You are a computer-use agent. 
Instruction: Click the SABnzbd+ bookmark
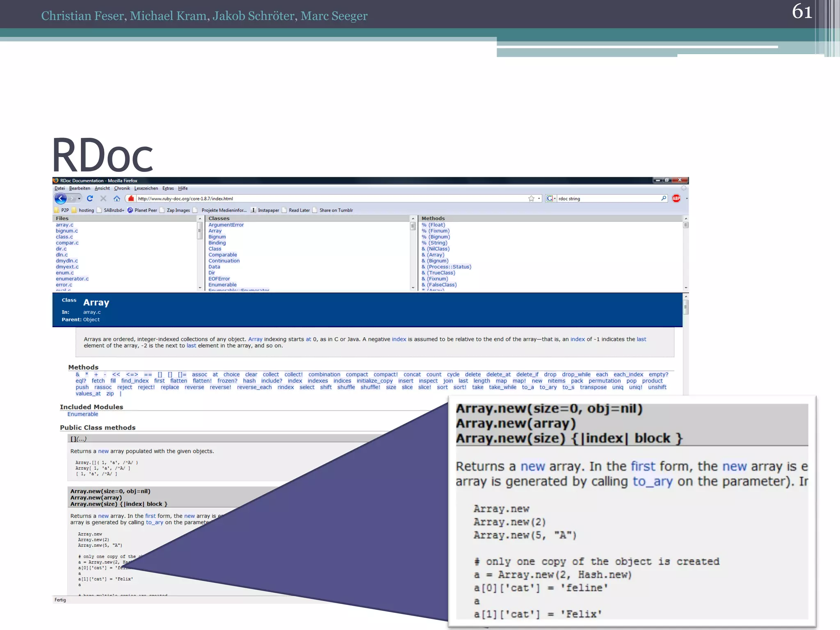point(110,210)
